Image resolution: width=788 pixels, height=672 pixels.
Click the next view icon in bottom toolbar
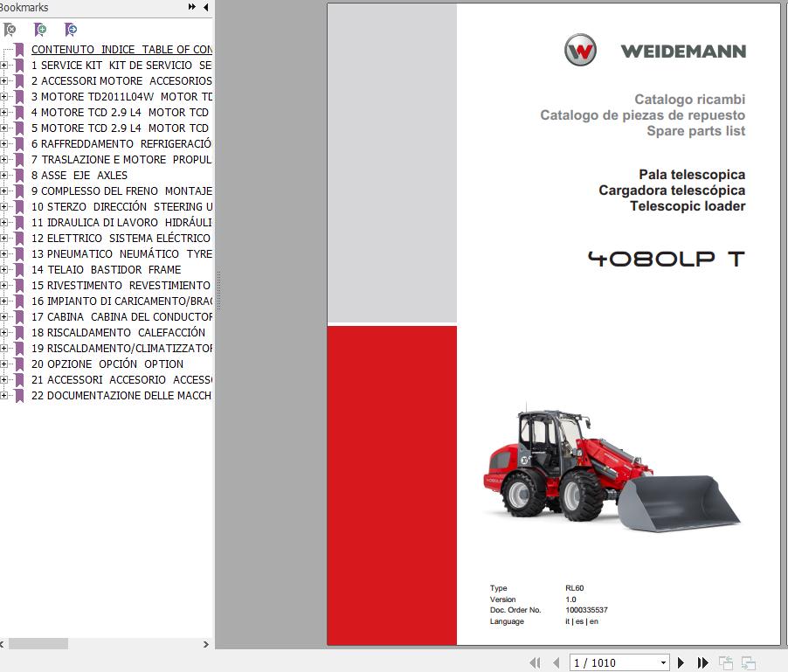coord(749,662)
